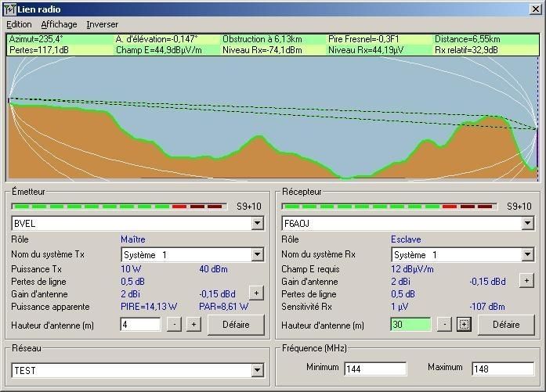The width and height of the screenshot is (546, 392).
Task: Click the PAR=8,61 W value
Action: [223, 307]
